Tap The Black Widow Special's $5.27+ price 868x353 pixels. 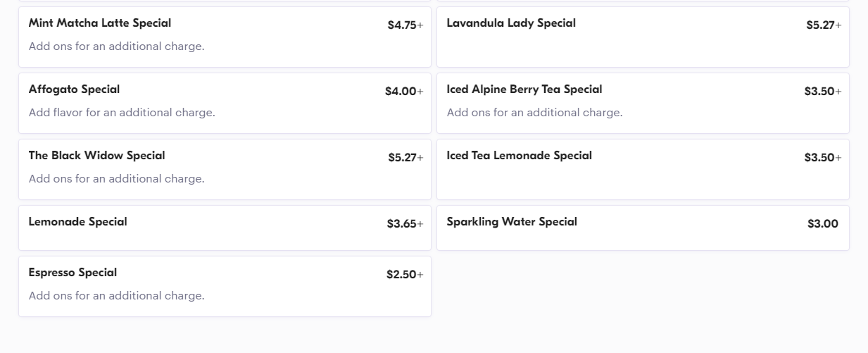pyautogui.click(x=405, y=158)
